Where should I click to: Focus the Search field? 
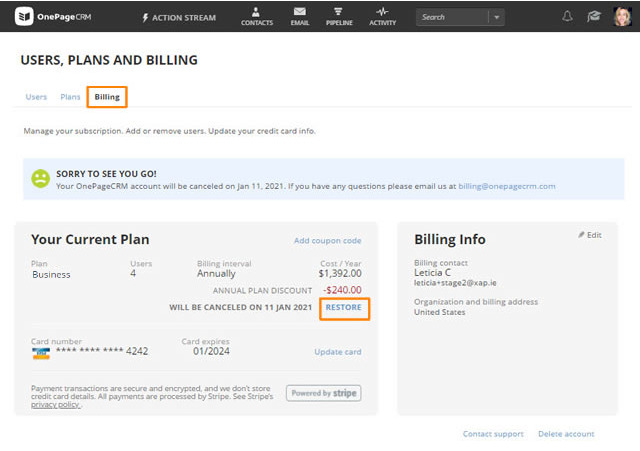click(x=452, y=17)
